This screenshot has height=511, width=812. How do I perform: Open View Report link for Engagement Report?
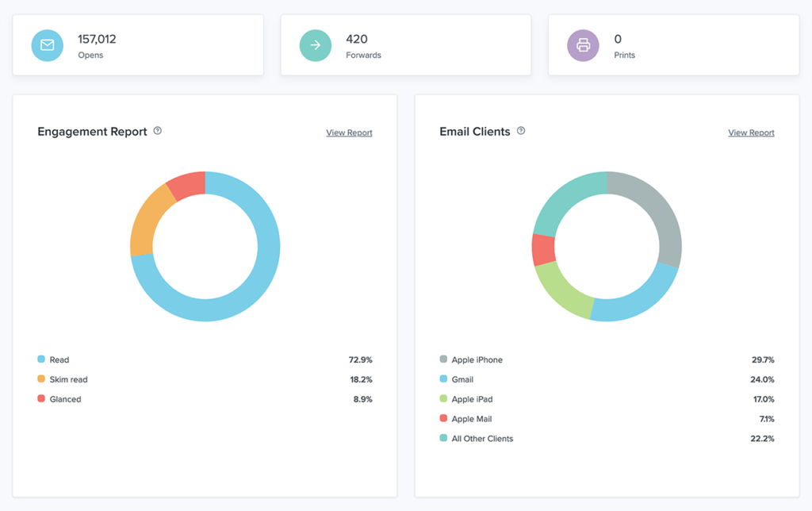349,133
